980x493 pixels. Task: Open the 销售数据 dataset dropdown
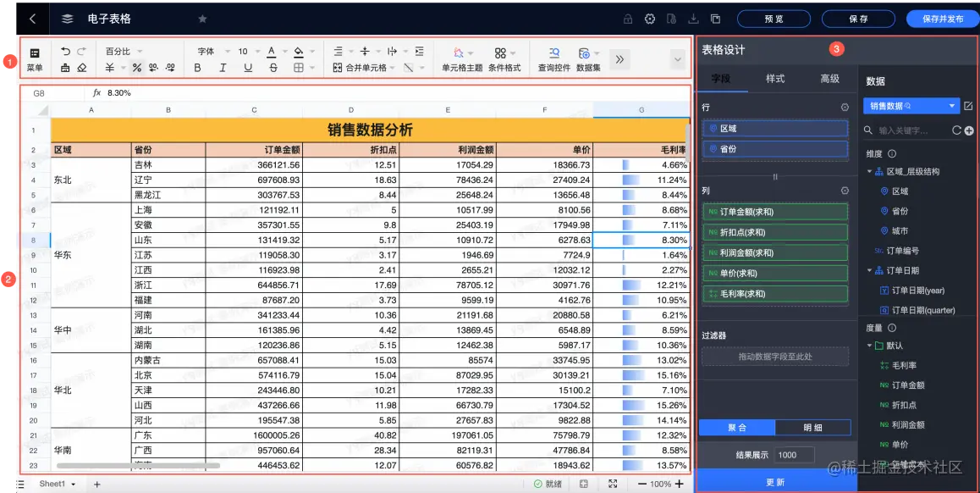[911, 106]
